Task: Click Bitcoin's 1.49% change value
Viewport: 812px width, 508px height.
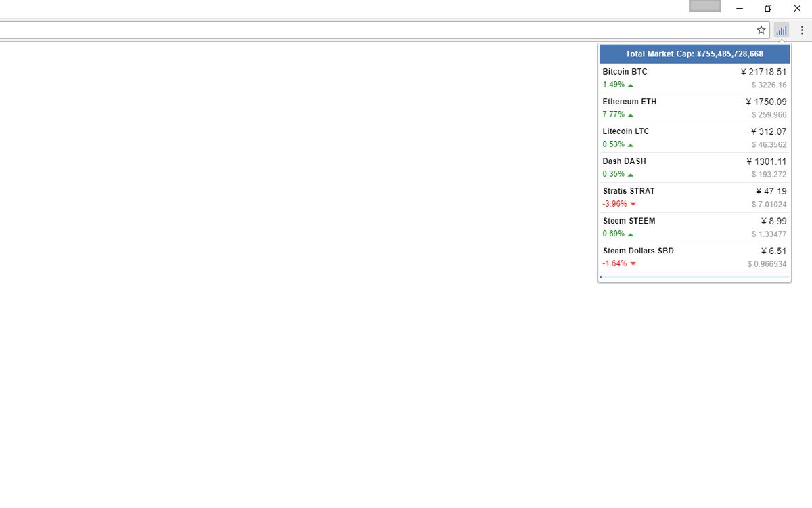Action: click(x=613, y=85)
